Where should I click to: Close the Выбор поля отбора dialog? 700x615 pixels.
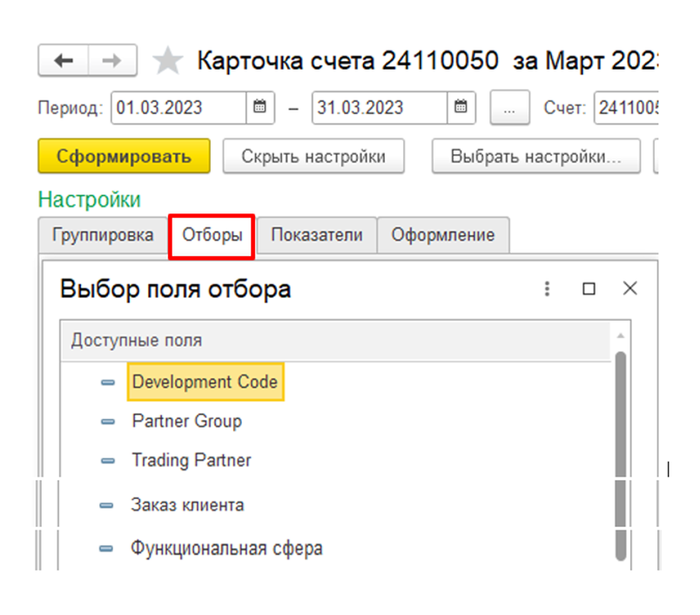pyautogui.click(x=629, y=288)
